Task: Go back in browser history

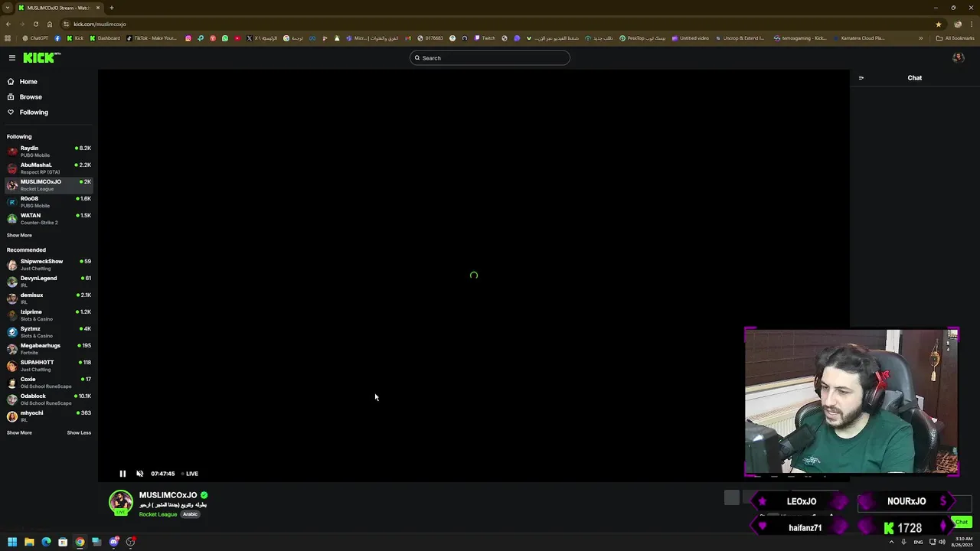Action: click(8, 24)
